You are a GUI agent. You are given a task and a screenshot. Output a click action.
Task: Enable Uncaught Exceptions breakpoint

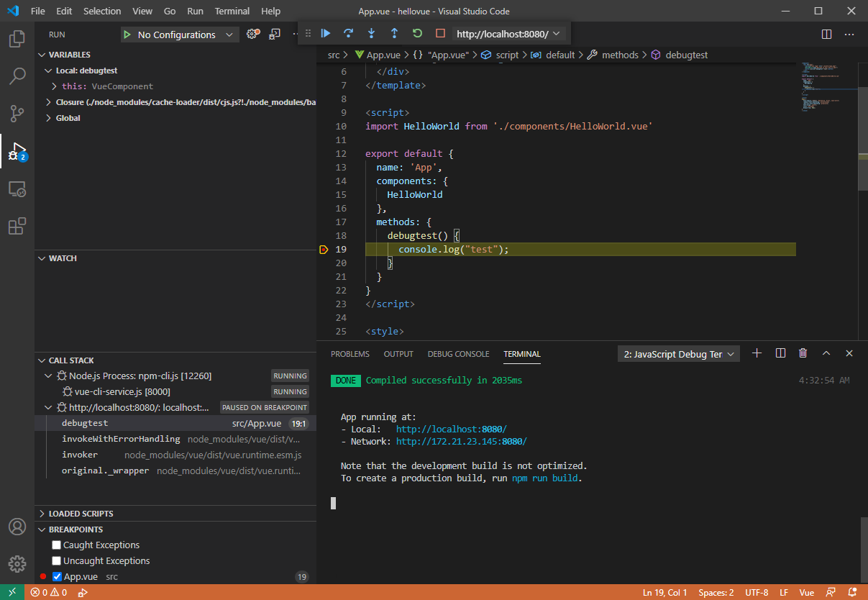coord(57,561)
